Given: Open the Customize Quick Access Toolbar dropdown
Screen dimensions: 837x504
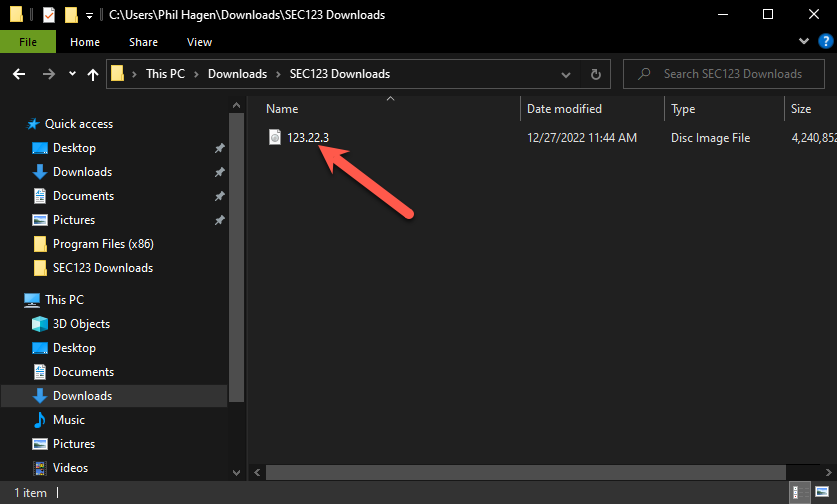Looking at the screenshot, I should (90, 15).
